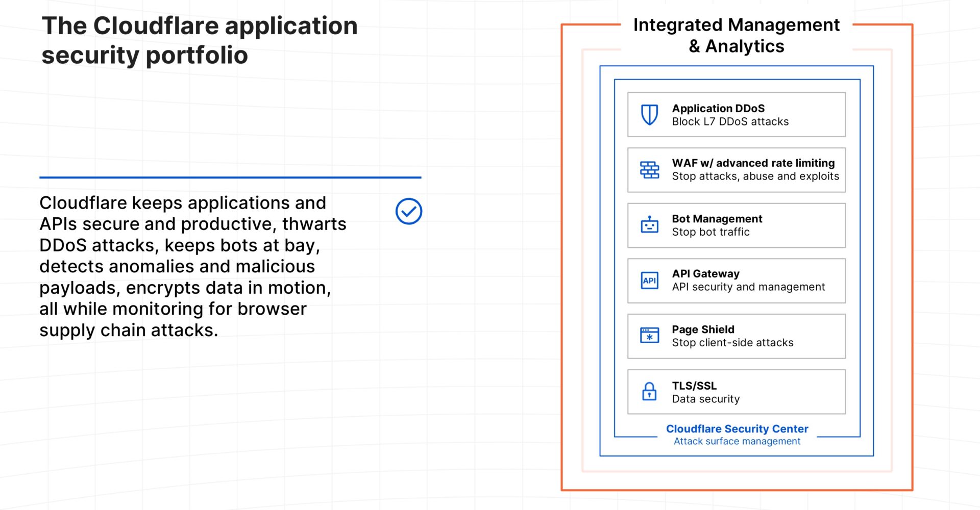The image size is (980, 510).
Task: Click the blue circled checkmark icon
Action: point(409,211)
